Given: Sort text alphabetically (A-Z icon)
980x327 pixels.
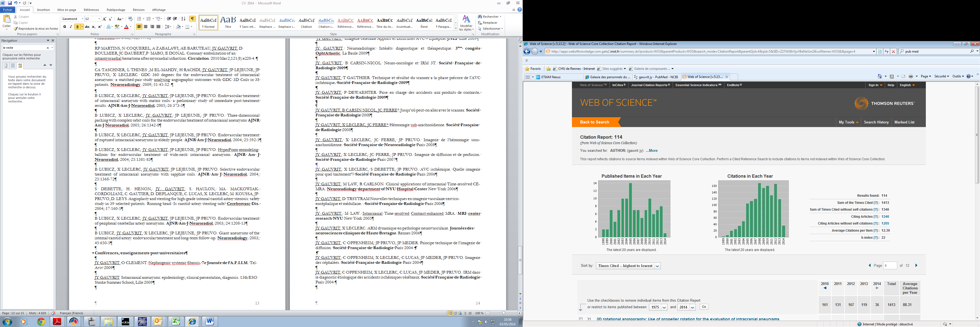Looking at the screenshot, I should click(183, 19).
